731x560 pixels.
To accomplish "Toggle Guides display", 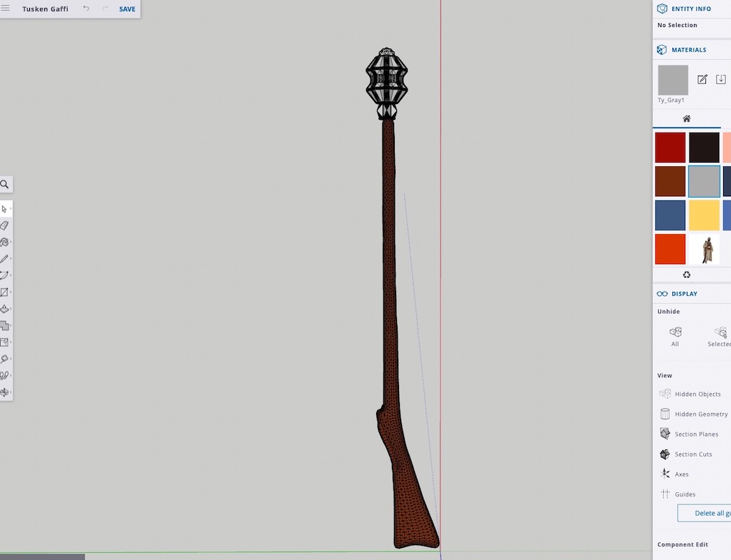I will [677, 494].
